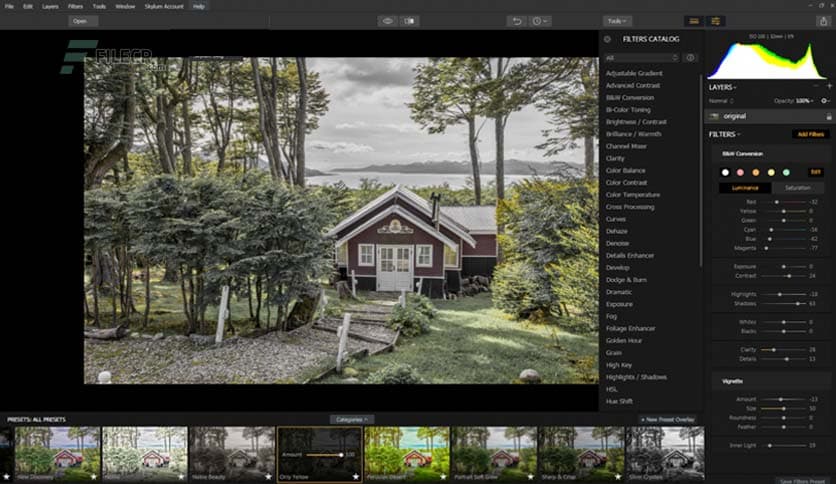Select Highlights / Shadows filter
This screenshot has height=484, width=836.
[636, 377]
